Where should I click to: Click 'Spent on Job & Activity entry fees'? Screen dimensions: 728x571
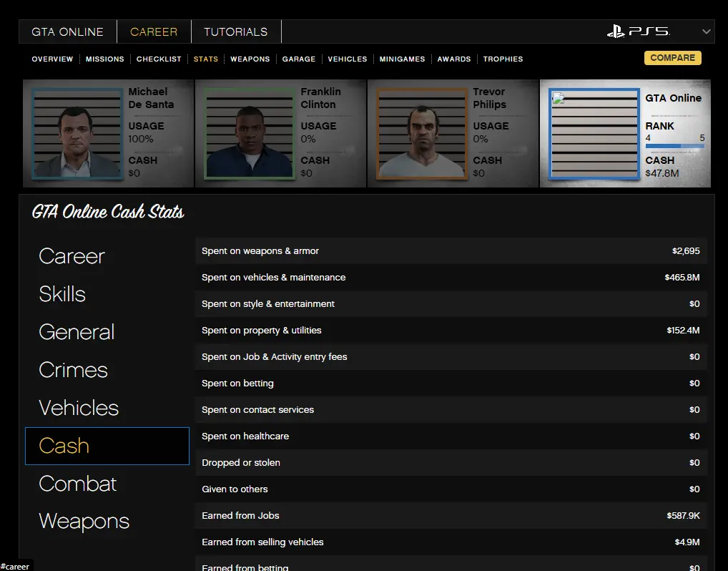click(x=451, y=357)
